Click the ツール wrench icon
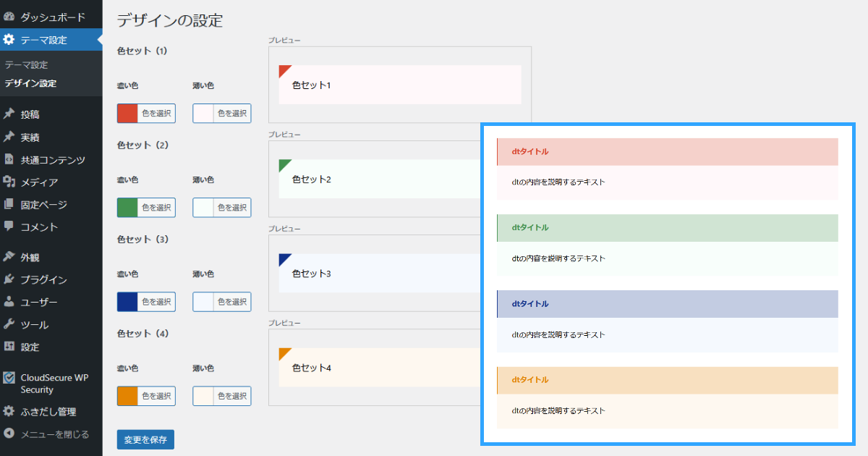 pos(9,324)
